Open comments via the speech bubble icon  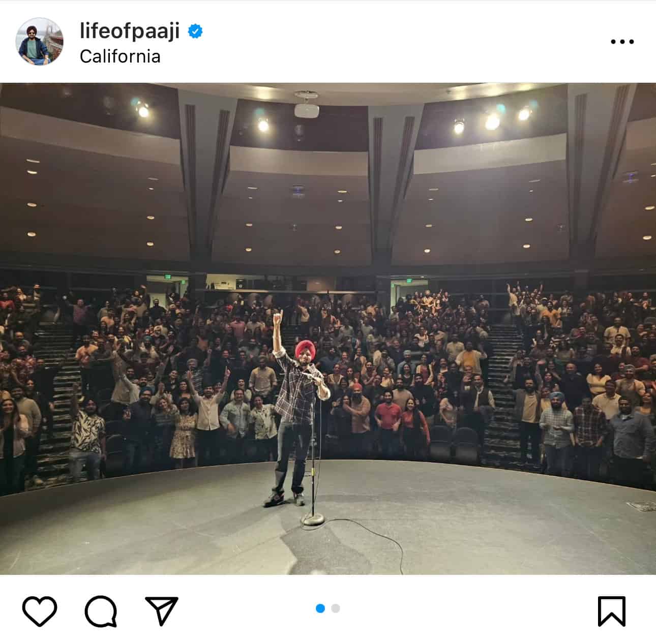click(x=101, y=611)
